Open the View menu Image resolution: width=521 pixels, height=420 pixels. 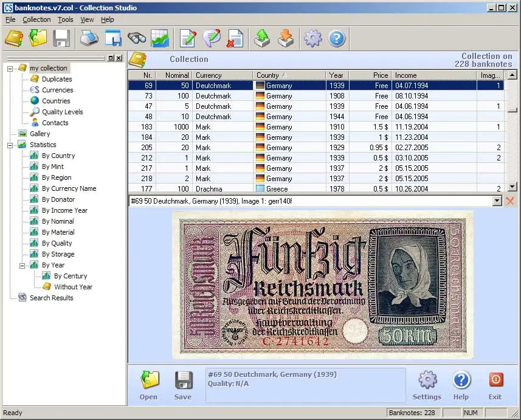pos(87,19)
